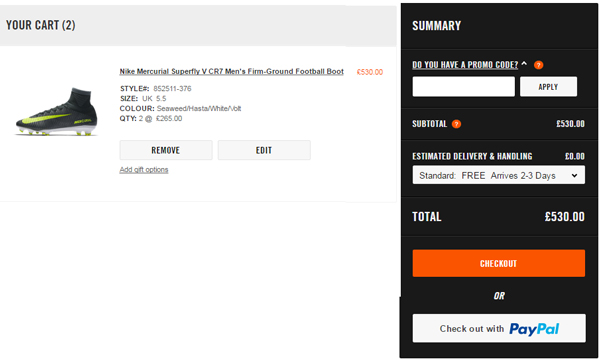
Task: Click the football boot product thumbnail
Action: pyautogui.click(x=57, y=112)
